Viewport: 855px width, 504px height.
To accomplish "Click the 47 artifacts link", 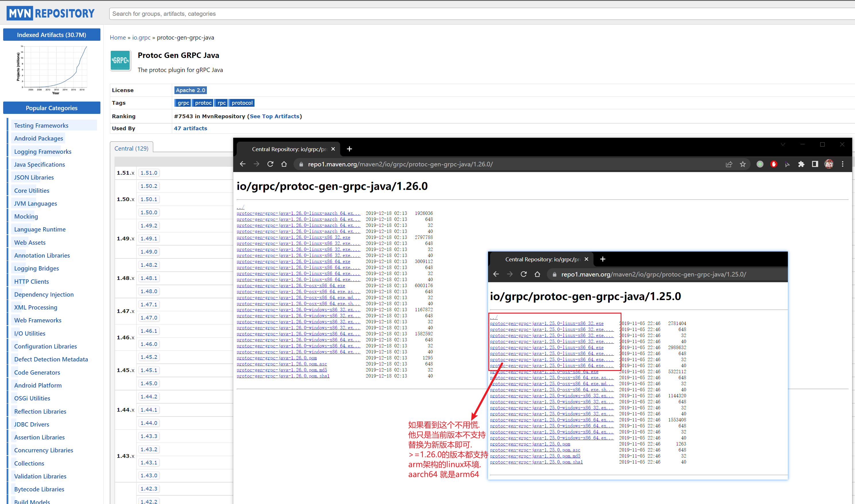I will coord(190,129).
